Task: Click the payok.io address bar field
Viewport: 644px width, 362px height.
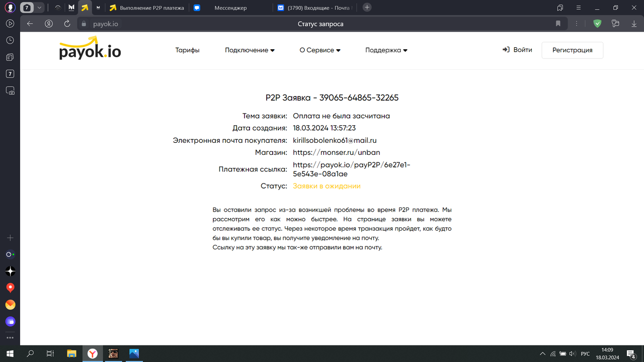Action: pos(106,24)
